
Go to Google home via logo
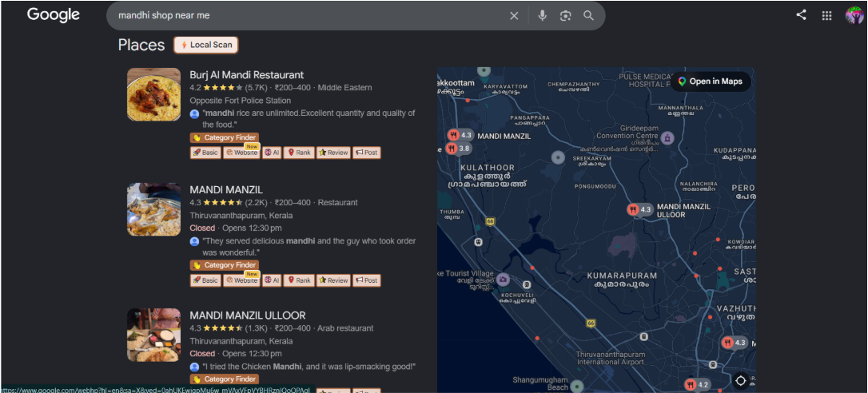[x=54, y=15]
